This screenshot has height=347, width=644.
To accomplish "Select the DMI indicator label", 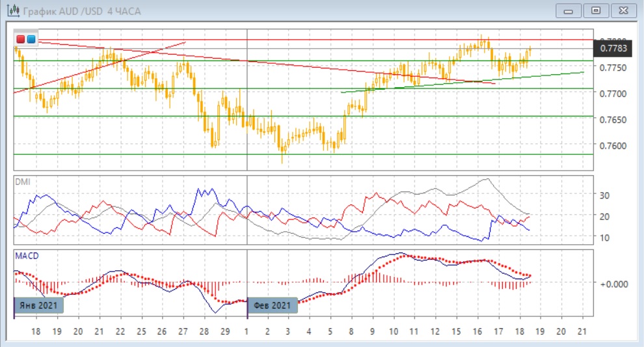I will 22,182.
